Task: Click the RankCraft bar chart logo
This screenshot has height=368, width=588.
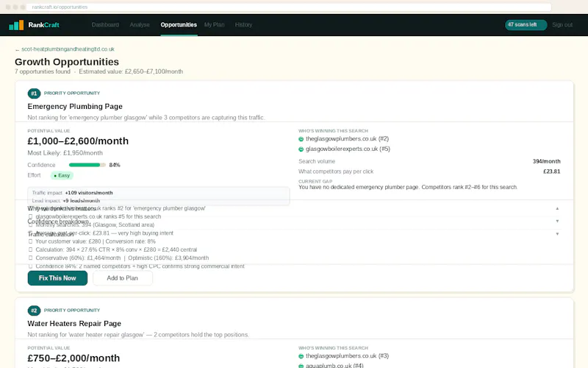Action: [16, 25]
